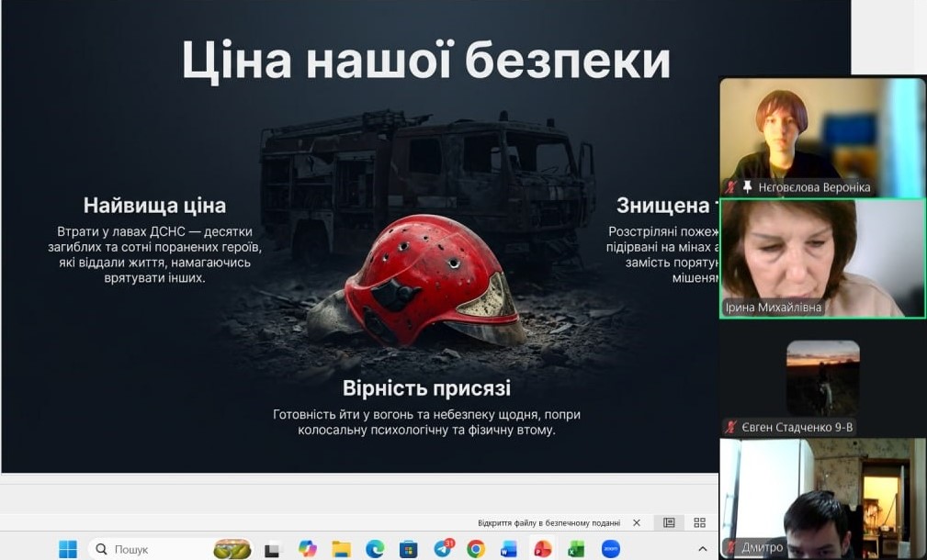This screenshot has width=927, height=560.
Task: Launch Microsoft Copilot from the taskbar
Action: (x=308, y=549)
